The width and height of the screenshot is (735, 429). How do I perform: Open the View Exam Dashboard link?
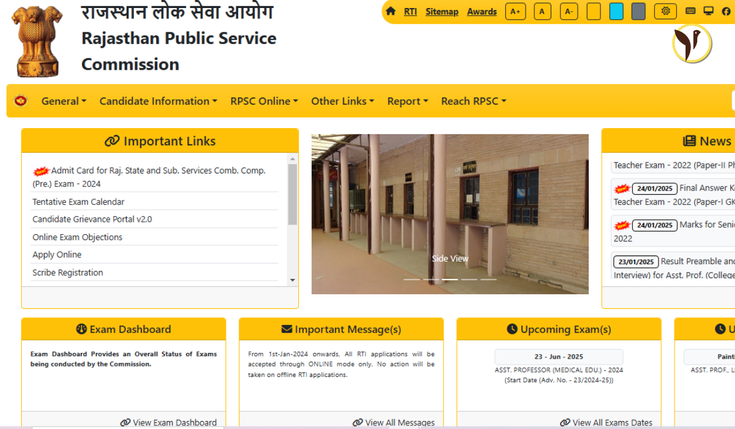click(x=168, y=422)
